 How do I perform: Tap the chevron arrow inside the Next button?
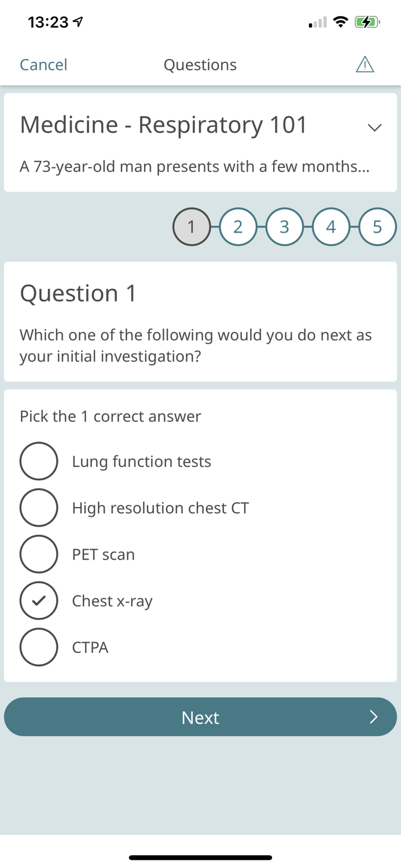click(x=373, y=717)
